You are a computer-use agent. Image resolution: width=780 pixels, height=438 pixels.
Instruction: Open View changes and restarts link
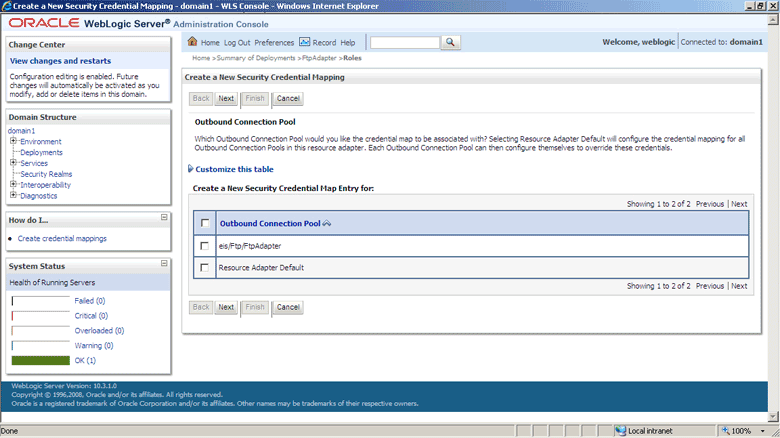[x=60, y=61]
